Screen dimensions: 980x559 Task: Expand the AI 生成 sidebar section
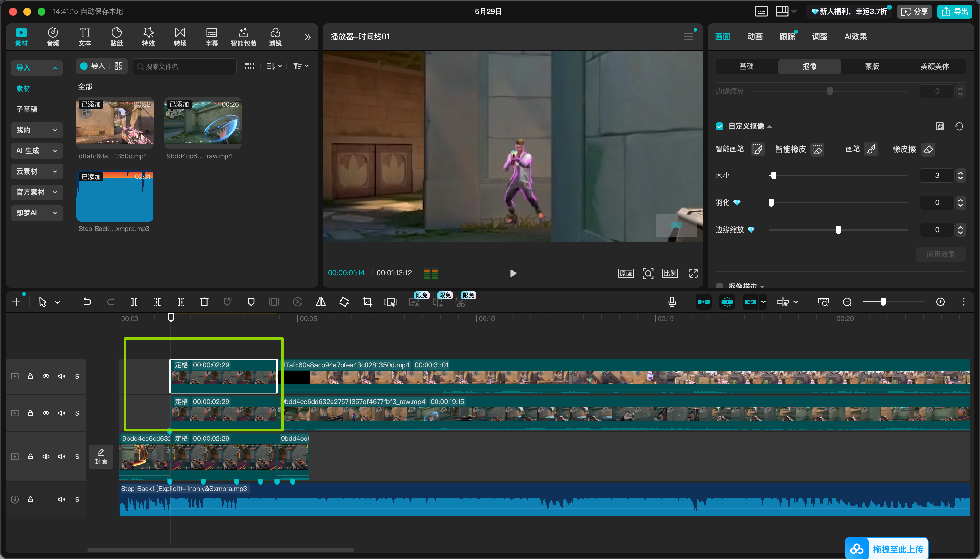point(37,151)
